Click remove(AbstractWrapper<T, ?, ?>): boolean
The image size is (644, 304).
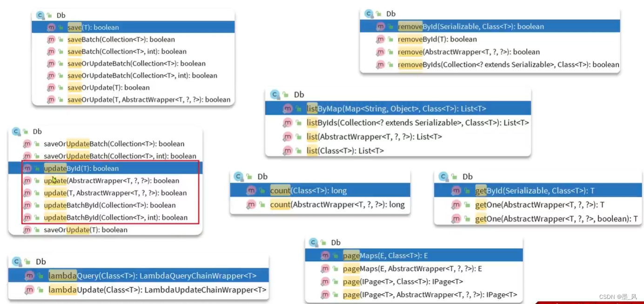(469, 52)
